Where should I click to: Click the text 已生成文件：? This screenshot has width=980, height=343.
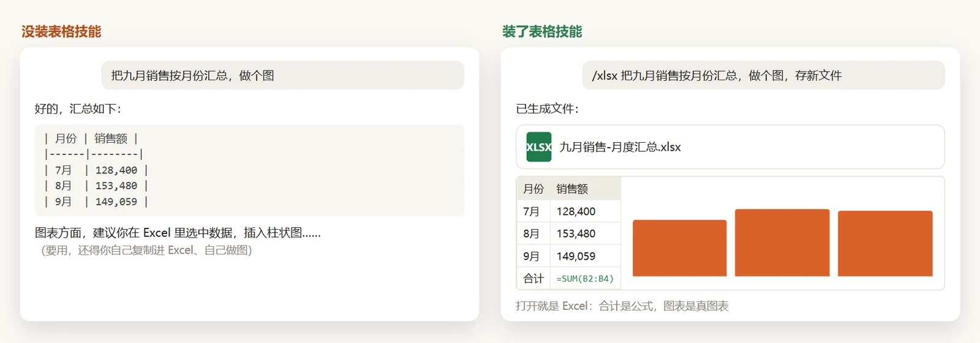click(548, 109)
